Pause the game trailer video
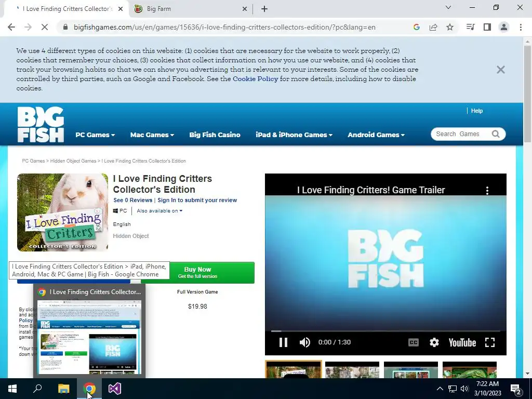Screen dimensions: 532x399 tap(283, 342)
